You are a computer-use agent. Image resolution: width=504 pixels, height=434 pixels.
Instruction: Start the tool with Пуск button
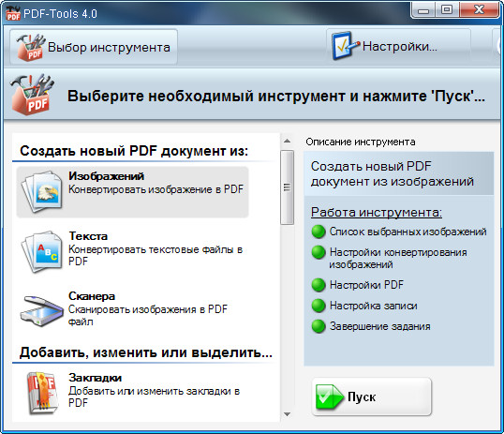click(x=372, y=397)
